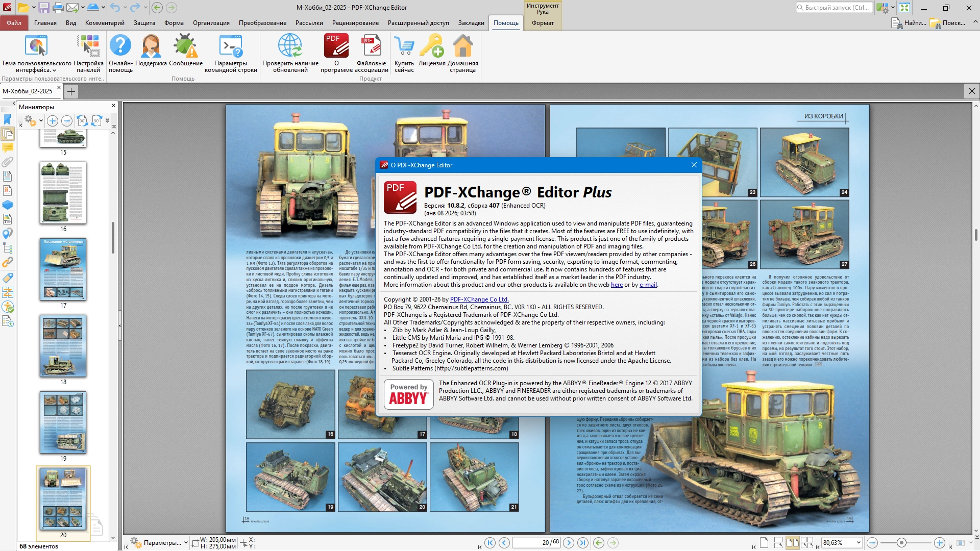980x551 pixels.
Task: Open the Файл menu
Action: pyautogui.click(x=14, y=23)
